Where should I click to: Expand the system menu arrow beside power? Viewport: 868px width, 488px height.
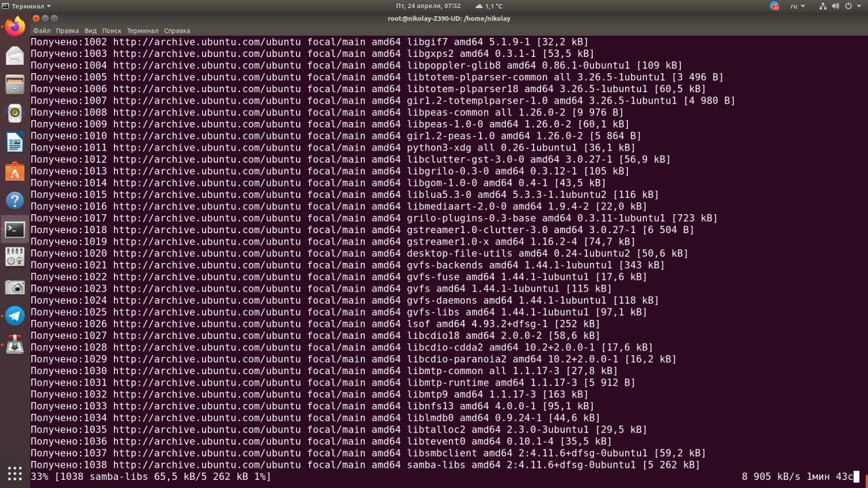point(859,6)
